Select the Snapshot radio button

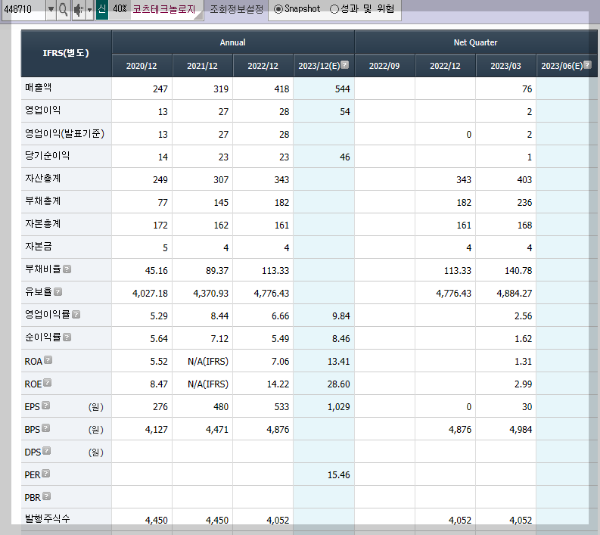(279, 9)
